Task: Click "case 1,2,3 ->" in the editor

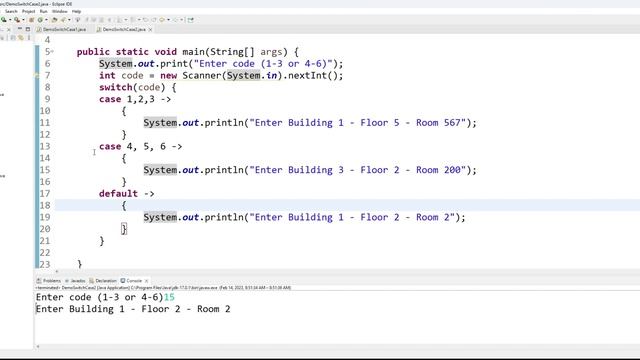Action: tap(135, 99)
